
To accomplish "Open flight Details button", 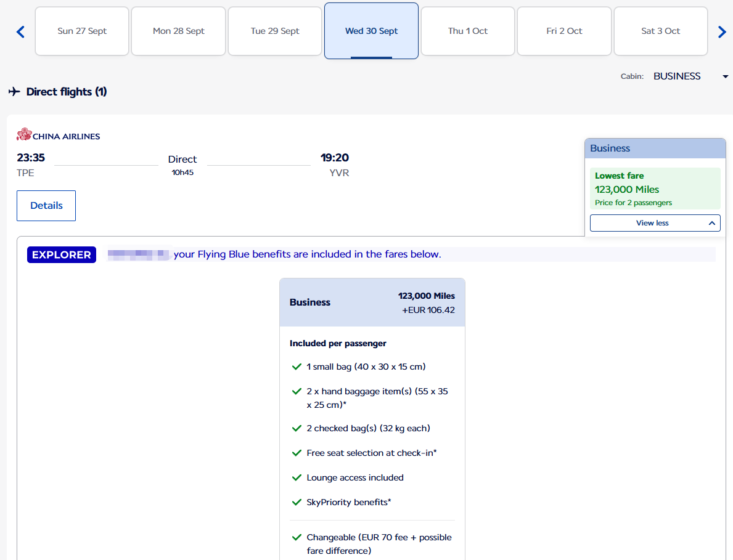I will point(46,206).
